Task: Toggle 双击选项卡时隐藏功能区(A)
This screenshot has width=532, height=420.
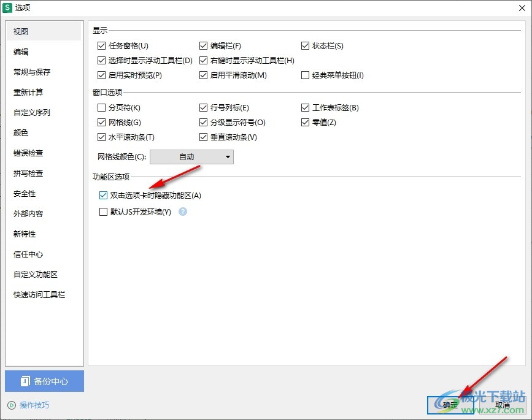Action: [103, 196]
